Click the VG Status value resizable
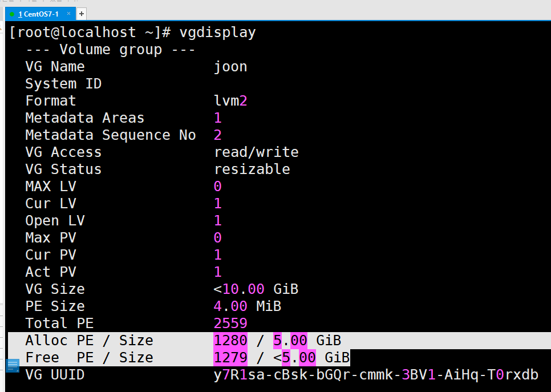The width and height of the screenshot is (551, 392). (252, 169)
